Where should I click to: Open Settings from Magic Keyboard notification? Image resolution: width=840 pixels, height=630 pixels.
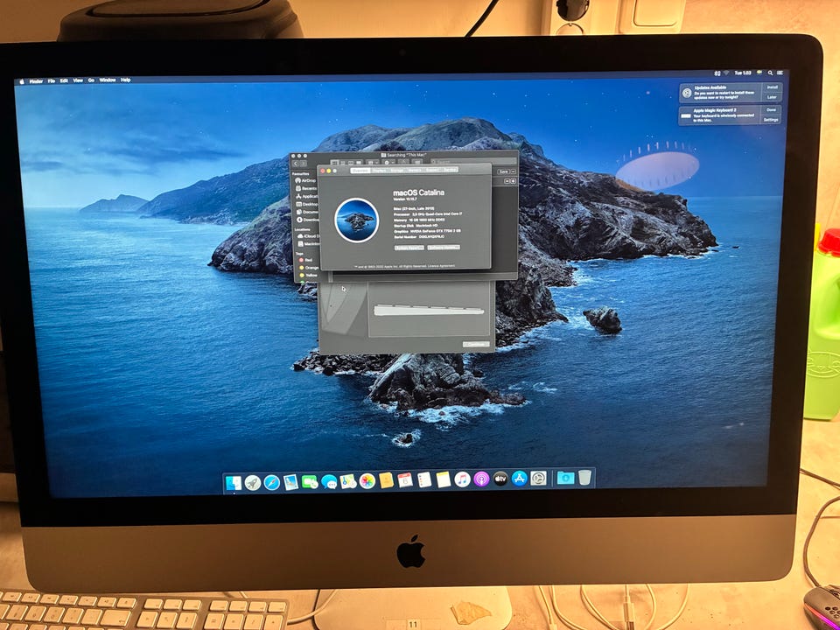click(x=771, y=120)
